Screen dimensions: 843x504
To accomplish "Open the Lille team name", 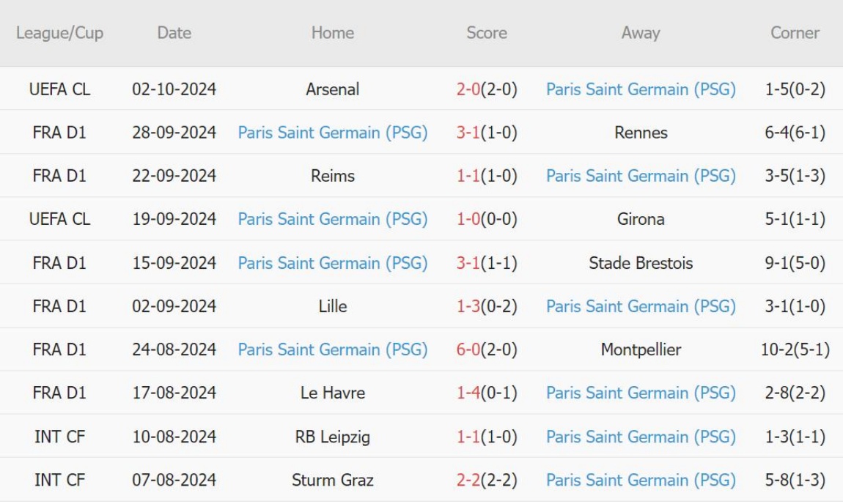I will point(333,306).
